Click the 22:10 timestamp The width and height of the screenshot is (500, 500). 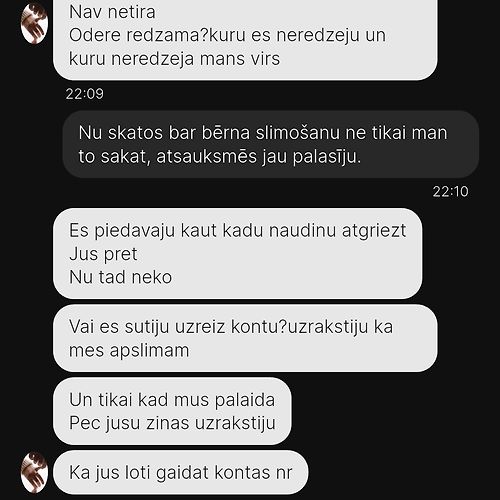coord(450,191)
